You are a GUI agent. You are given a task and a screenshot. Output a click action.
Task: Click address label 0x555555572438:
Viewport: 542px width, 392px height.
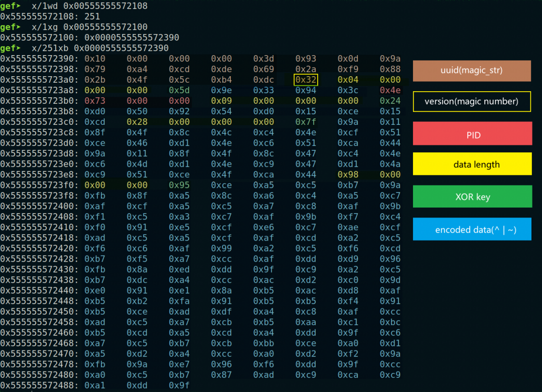tap(40, 280)
